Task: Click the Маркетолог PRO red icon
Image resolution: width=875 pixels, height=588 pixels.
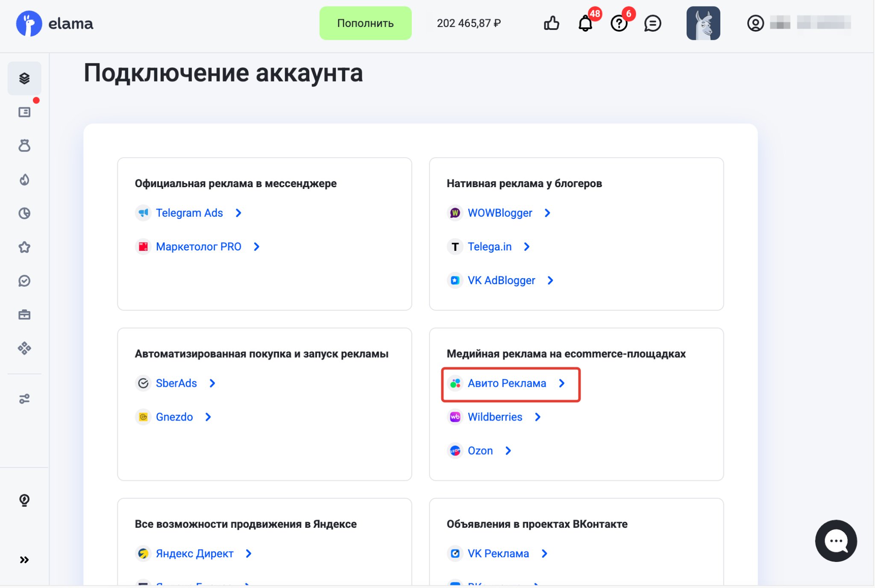Action: click(143, 246)
